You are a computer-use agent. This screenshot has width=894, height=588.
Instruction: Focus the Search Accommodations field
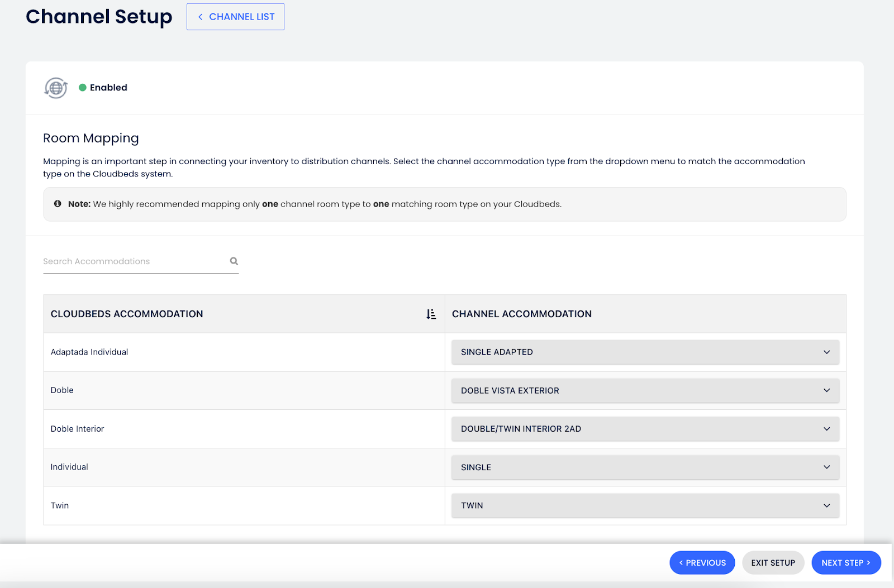tap(134, 261)
